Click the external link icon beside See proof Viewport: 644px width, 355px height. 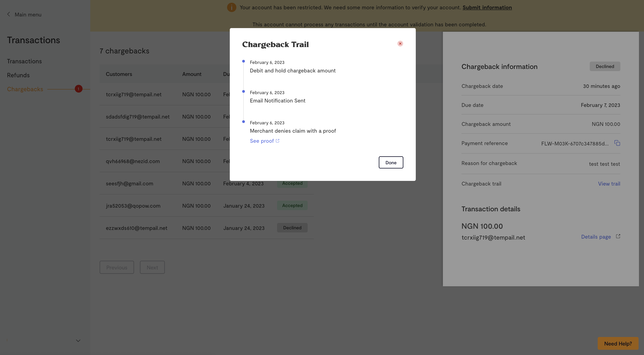click(x=277, y=141)
